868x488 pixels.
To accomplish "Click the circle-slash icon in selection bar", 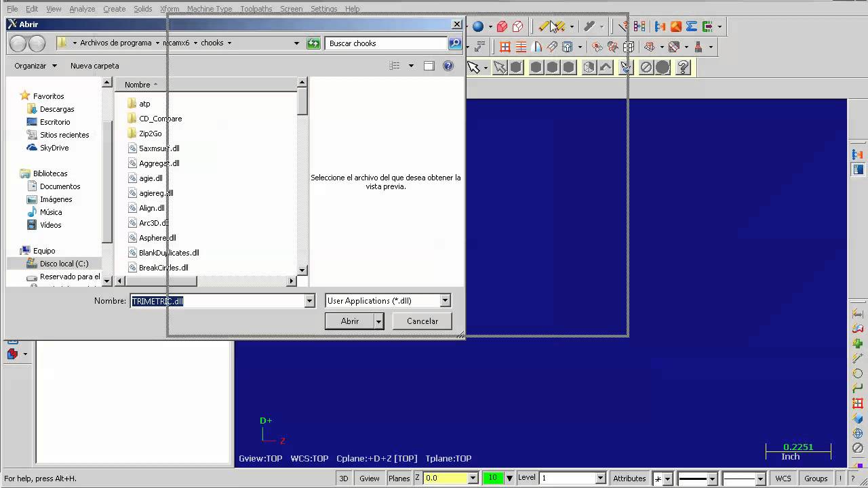I will tap(646, 67).
